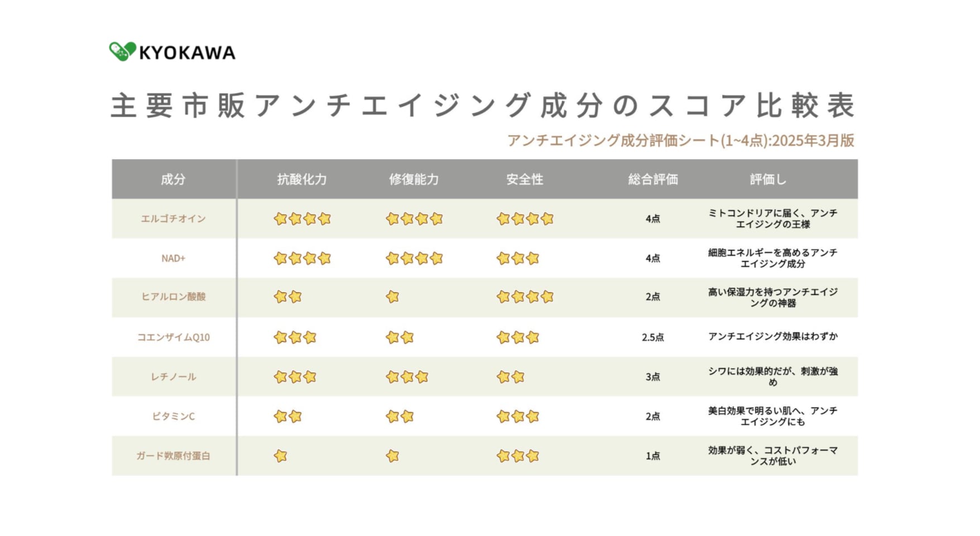
Task: Click the single 修復能力 star for ヒアルロン酸酸
Action: [393, 297]
